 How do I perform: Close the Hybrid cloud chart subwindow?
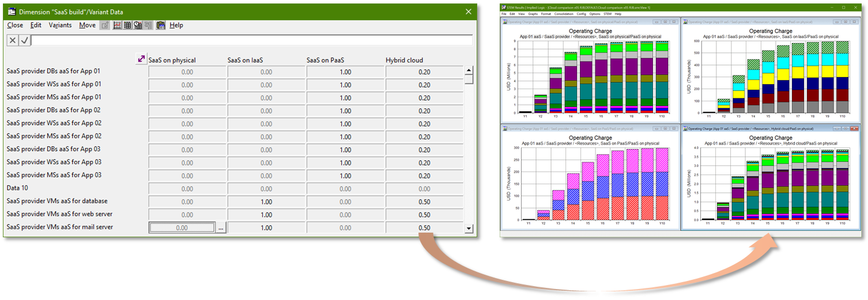coord(854,128)
